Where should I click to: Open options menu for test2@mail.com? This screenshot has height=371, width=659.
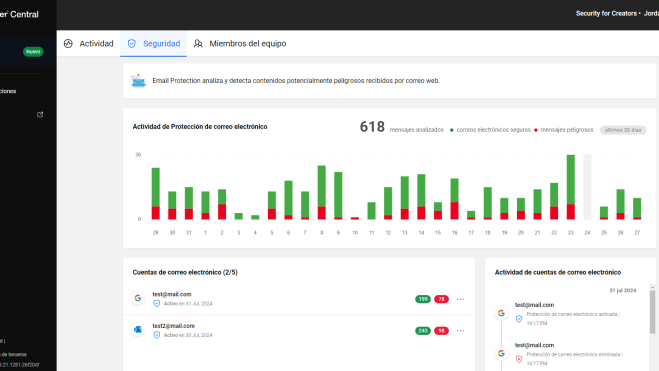coord(460,331)
